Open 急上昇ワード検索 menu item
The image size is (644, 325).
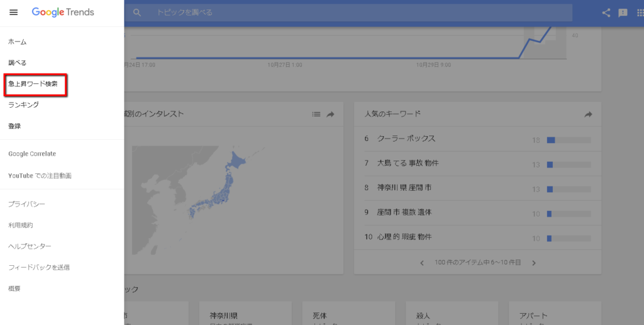tap(33, 84)
